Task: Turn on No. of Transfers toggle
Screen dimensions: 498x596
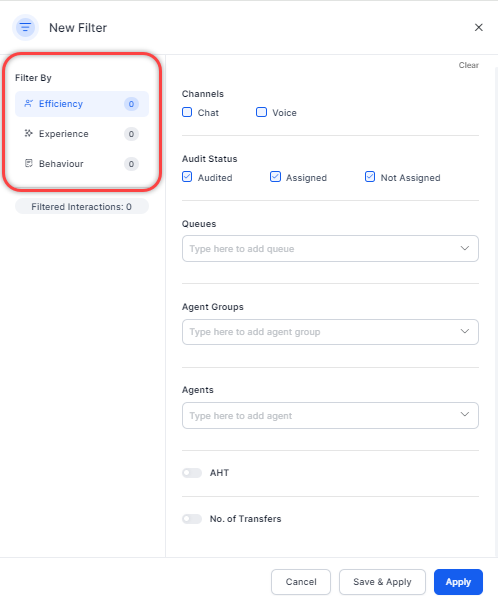Action: (192, 519)
